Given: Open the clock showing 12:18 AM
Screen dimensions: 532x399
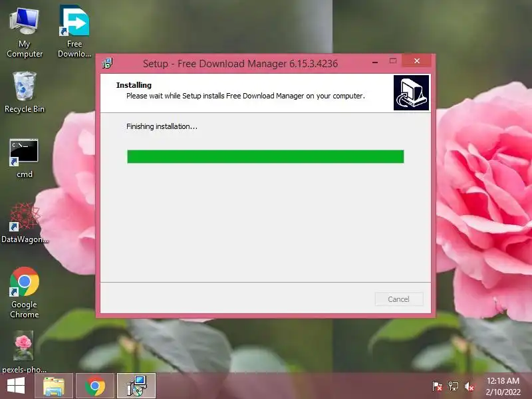Looking at the screenshot, I should 503,386.
